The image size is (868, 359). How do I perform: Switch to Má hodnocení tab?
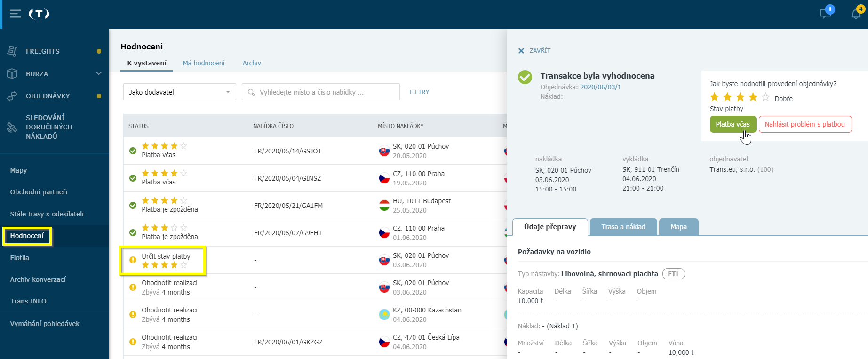(204, 63)
